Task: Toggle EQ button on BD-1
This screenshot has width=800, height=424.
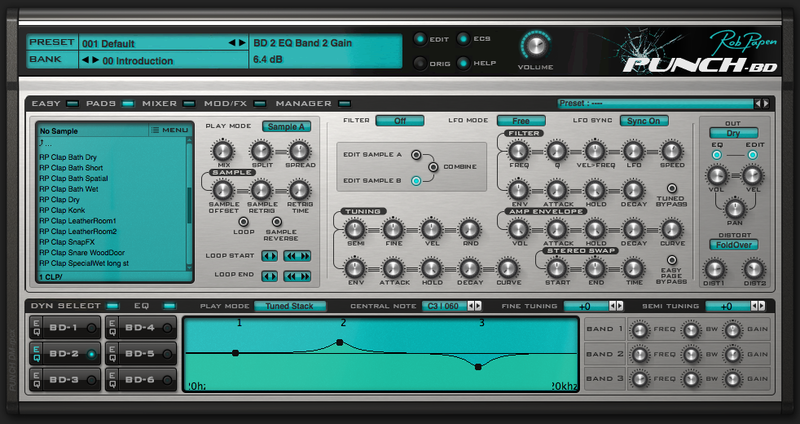Action: (36, 328)
